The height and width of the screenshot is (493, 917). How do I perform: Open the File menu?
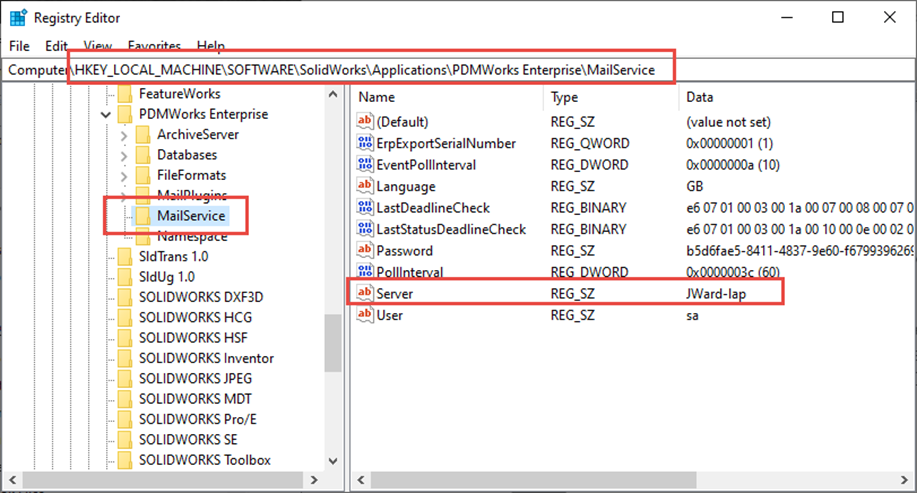pyautogui.click(x=19, y=46)
